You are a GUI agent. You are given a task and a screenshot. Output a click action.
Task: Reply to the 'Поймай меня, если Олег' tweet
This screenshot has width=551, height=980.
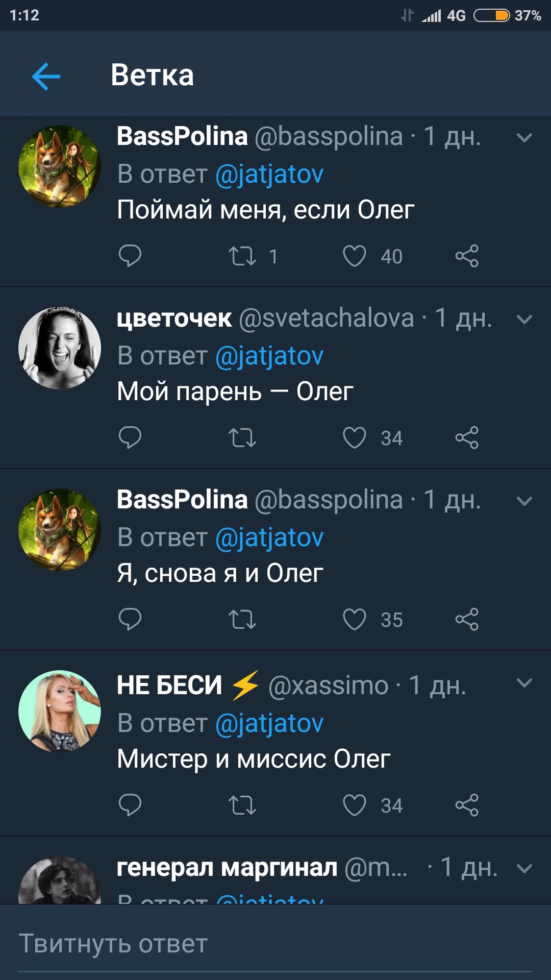point(130,256)
